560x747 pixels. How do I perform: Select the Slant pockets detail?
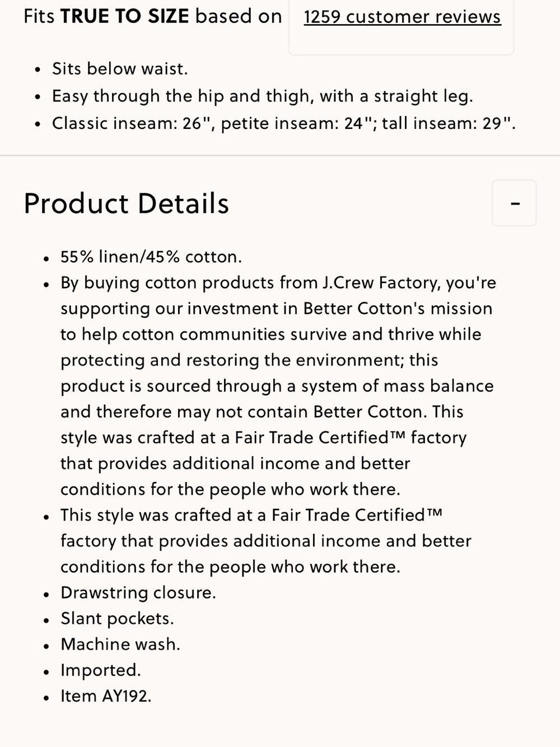click(117, 619)
